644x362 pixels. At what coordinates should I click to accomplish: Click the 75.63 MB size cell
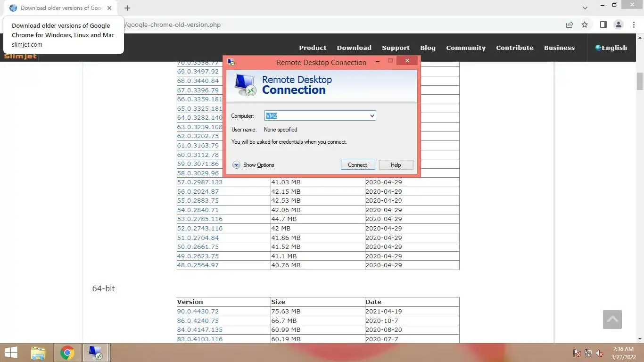[x=318, y=311]
